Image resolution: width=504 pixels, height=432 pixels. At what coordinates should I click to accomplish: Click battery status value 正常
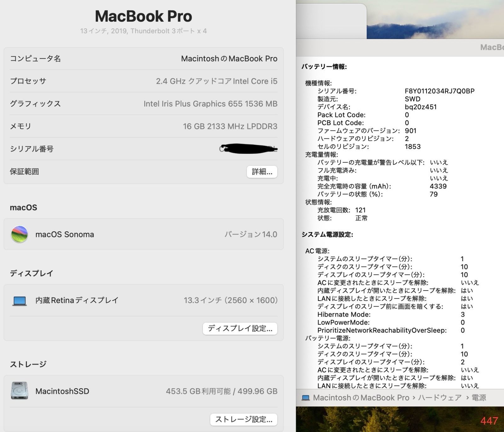coord(361,218)
